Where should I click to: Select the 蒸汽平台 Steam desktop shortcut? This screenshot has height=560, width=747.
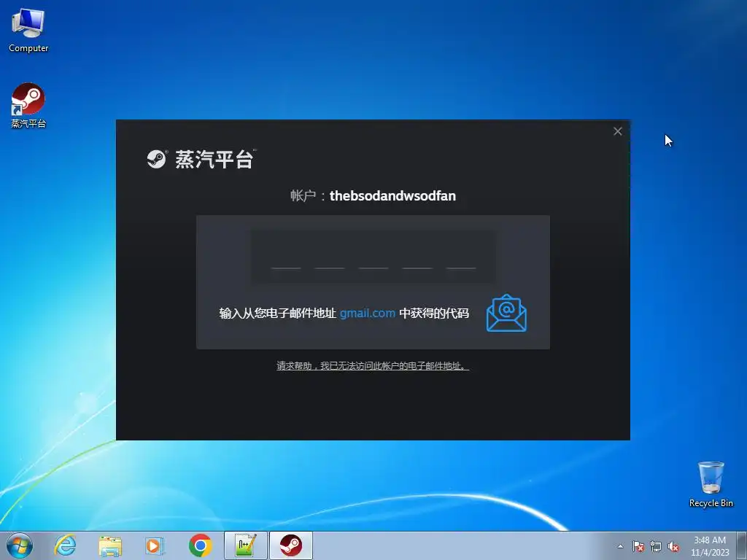coord(28,106)
